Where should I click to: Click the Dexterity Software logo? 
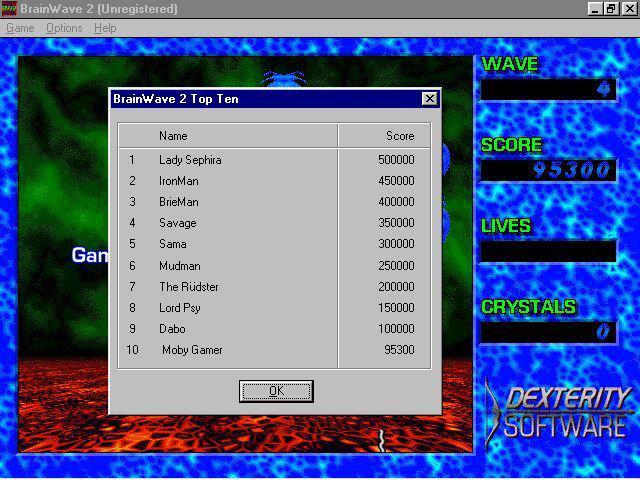point(559,413)
